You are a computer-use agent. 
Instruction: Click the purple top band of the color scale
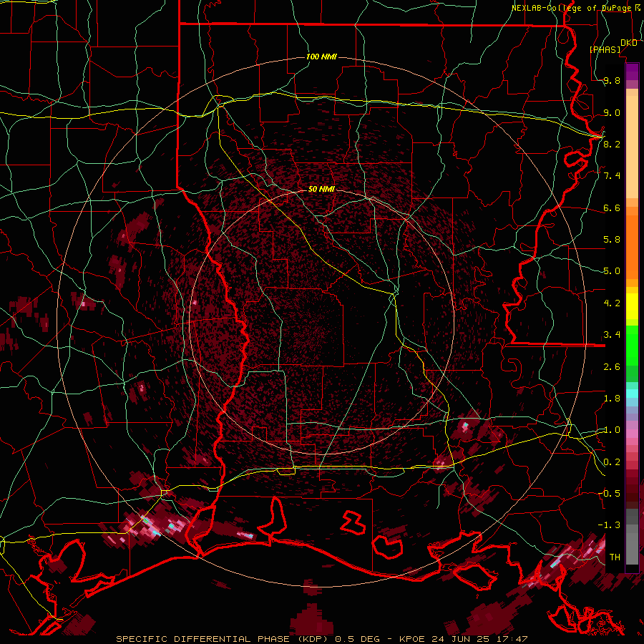point(632,72)
